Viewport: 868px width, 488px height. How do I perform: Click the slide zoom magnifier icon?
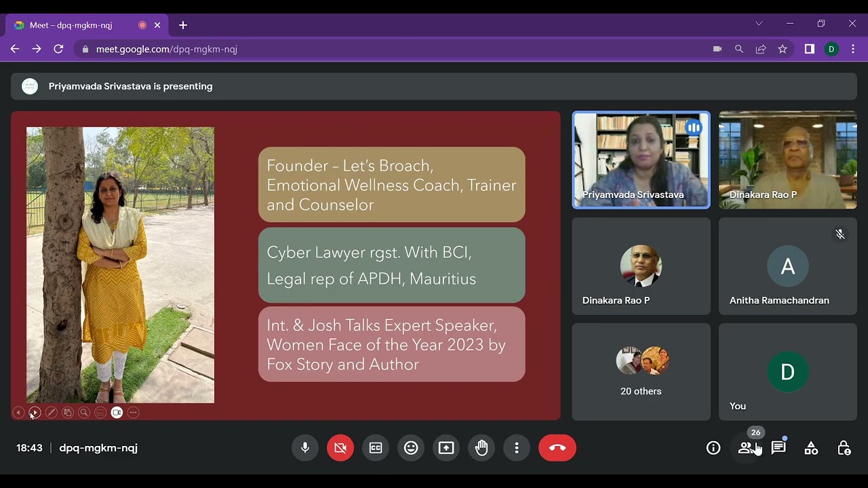[x=84, y=412]
